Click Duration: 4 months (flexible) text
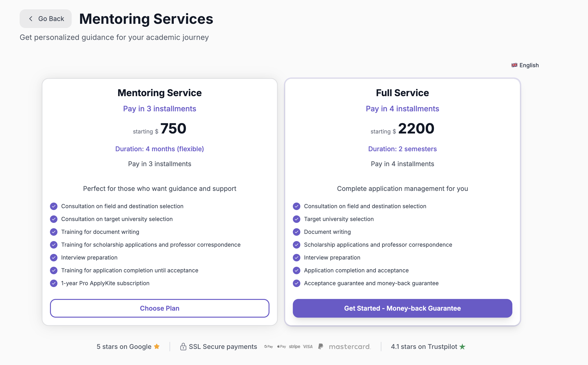The width and height of the screenshot is (588, 365). click(160, 149)
